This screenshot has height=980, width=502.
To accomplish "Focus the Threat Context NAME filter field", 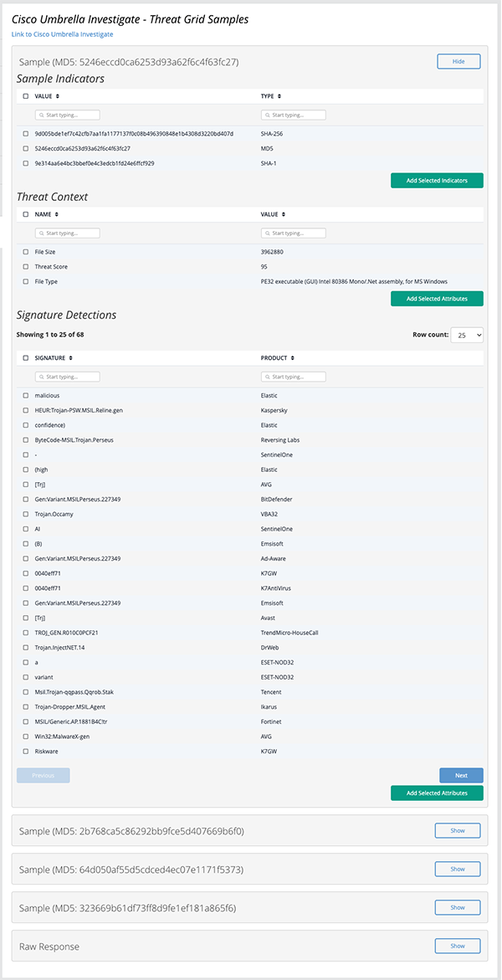I will (x=68, y=233).
